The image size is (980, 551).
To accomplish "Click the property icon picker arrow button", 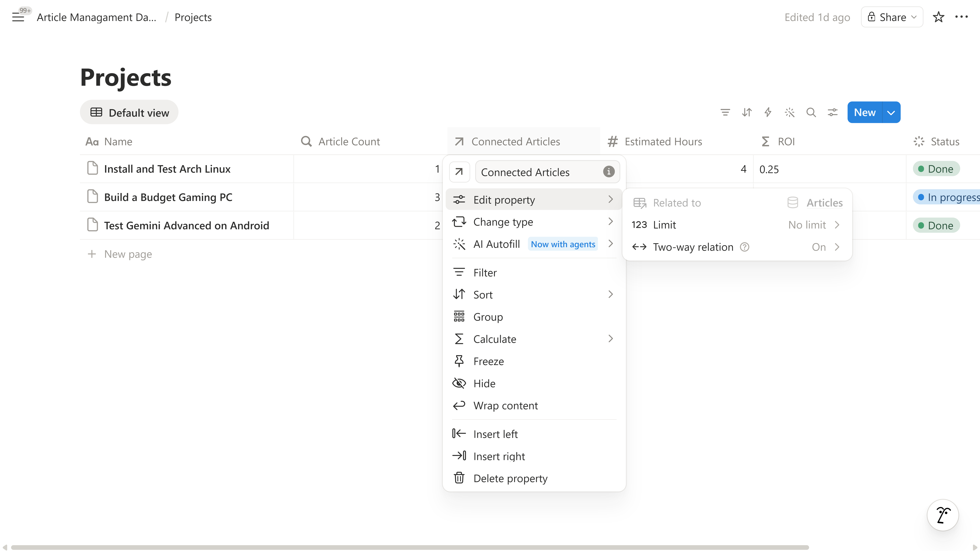I will pyautogui.click(x=459, y=172).
